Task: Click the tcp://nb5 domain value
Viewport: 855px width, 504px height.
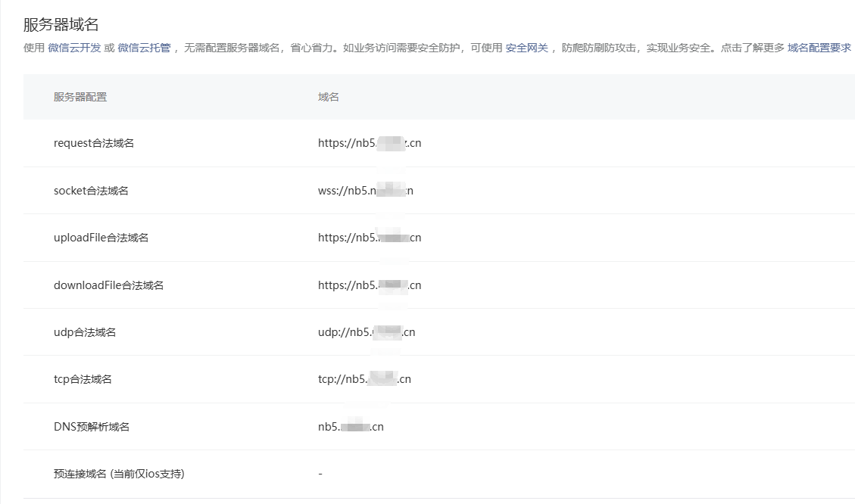Action: 364,379
